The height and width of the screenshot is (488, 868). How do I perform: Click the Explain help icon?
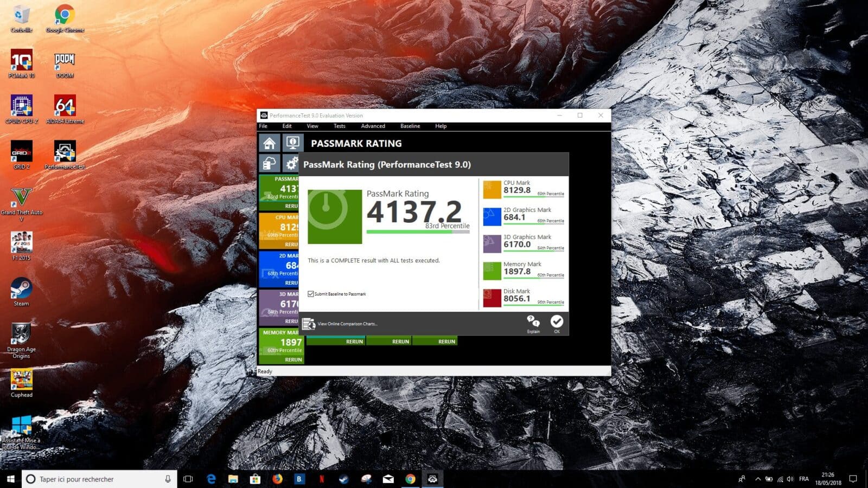click(533, 324)
